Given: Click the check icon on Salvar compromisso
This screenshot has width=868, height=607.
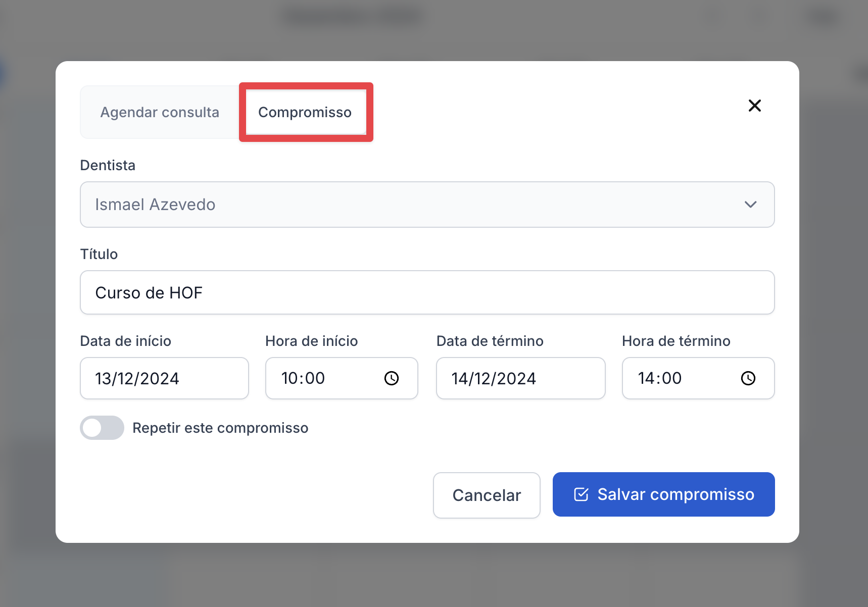Looking at the screenshot, I should (x=581, y=494).
